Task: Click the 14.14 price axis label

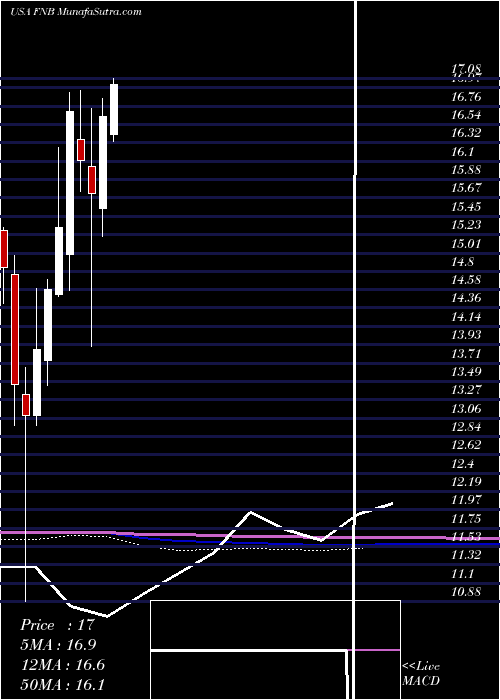Action: click(466, 317)
